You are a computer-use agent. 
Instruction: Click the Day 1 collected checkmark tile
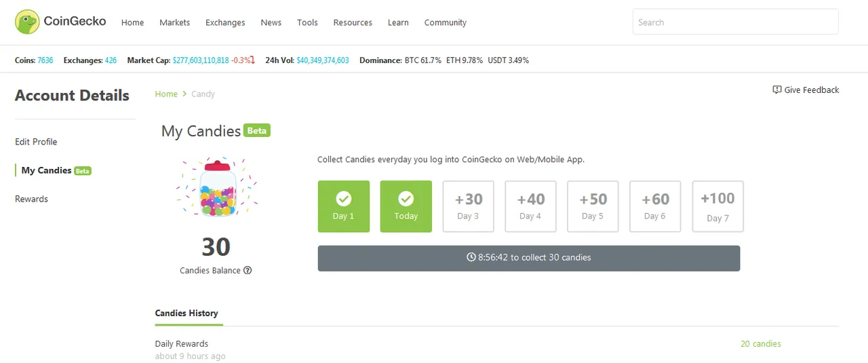tap(344, 206)
